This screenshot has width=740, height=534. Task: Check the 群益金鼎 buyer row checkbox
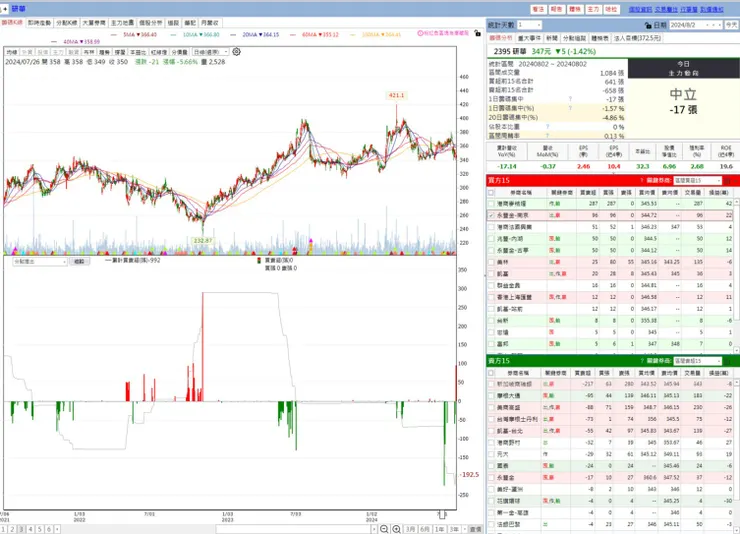491,285
